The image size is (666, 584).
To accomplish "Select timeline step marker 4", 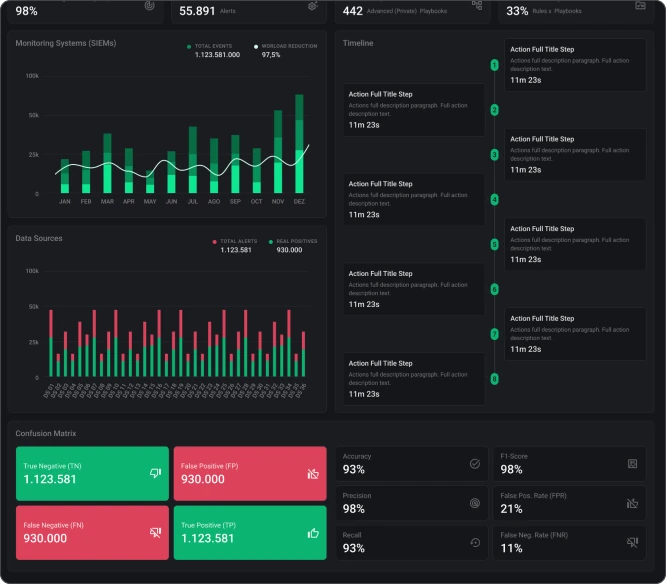I will (494, 200).
